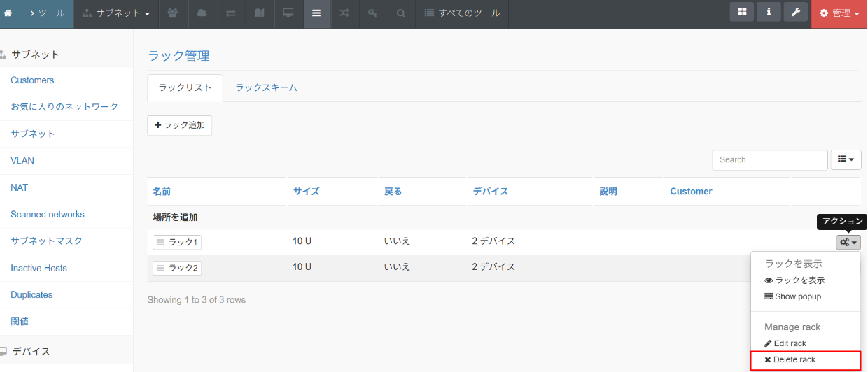
Task: Open the table columns dropdown button
Action: tap(846, 159)
